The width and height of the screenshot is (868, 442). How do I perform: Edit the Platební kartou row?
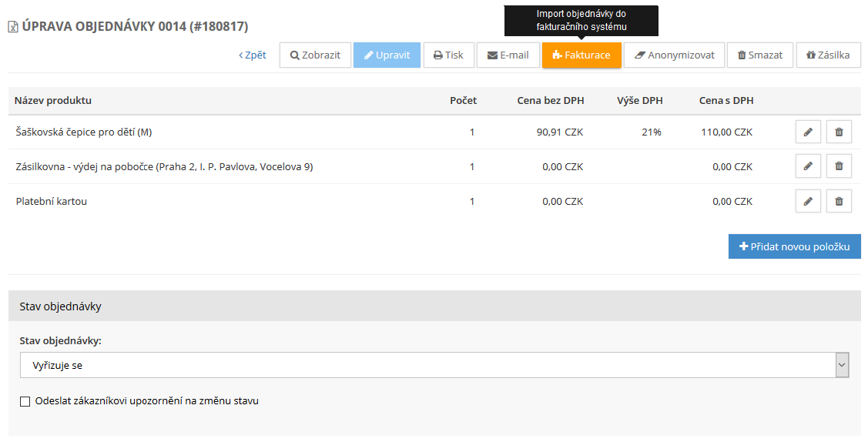coord(808,202)
